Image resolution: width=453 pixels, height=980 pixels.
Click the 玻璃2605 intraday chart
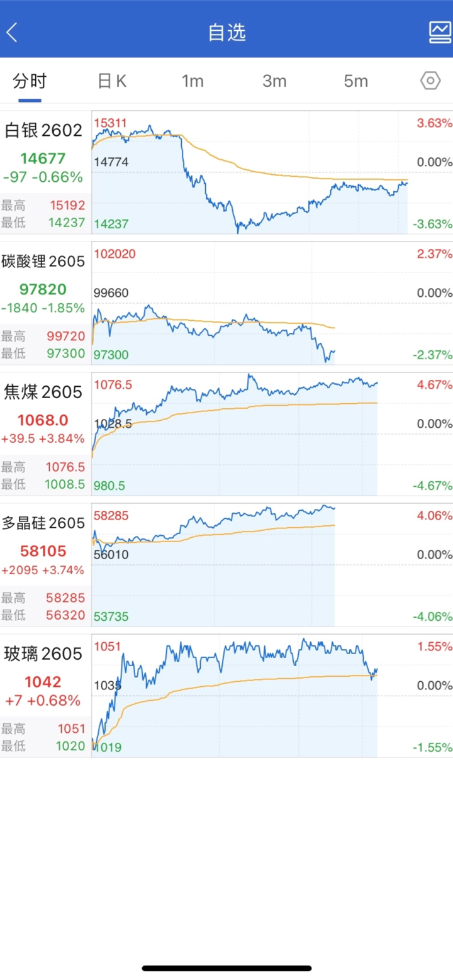coord(252,696)
